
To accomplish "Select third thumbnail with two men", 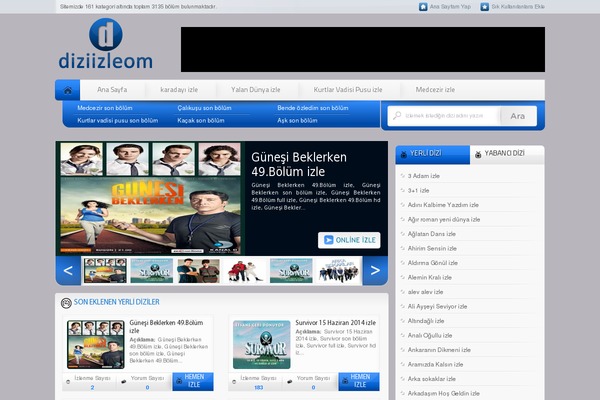I will [198, 271].
